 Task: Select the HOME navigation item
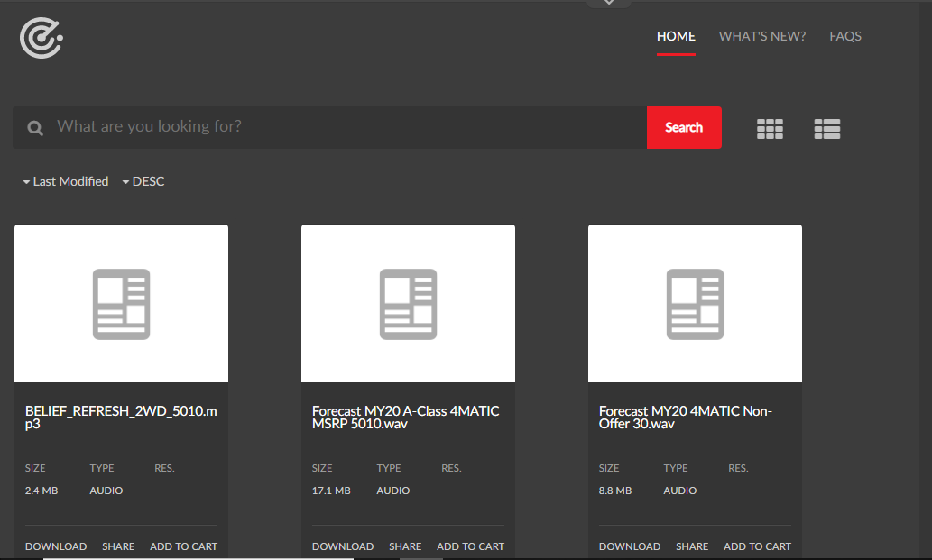coord(676,36)
